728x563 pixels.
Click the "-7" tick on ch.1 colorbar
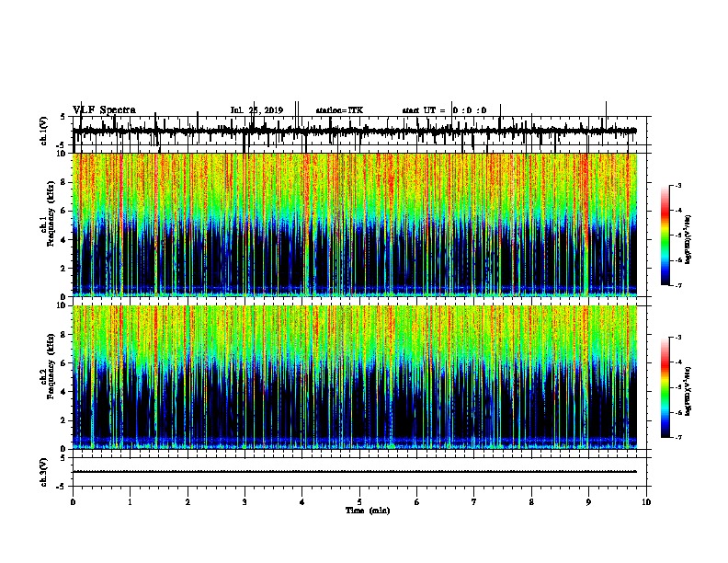[677, 285]
